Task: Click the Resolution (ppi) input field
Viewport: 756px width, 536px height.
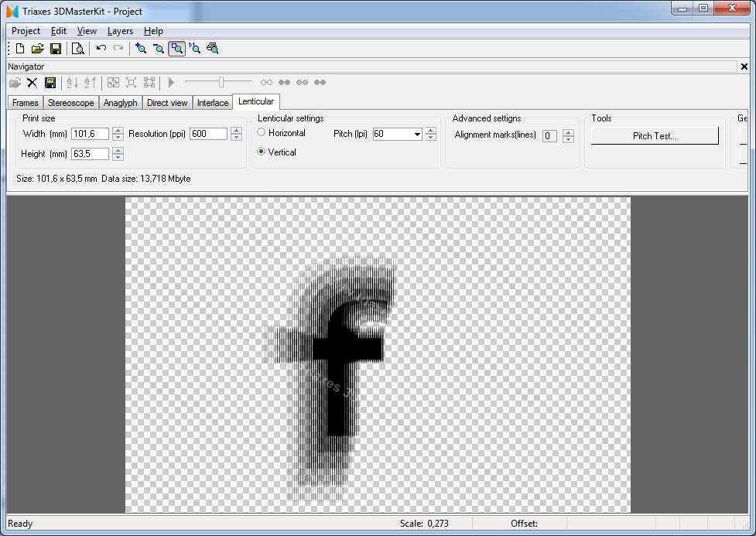Action: pyautogui.click(x=208, y=134)
